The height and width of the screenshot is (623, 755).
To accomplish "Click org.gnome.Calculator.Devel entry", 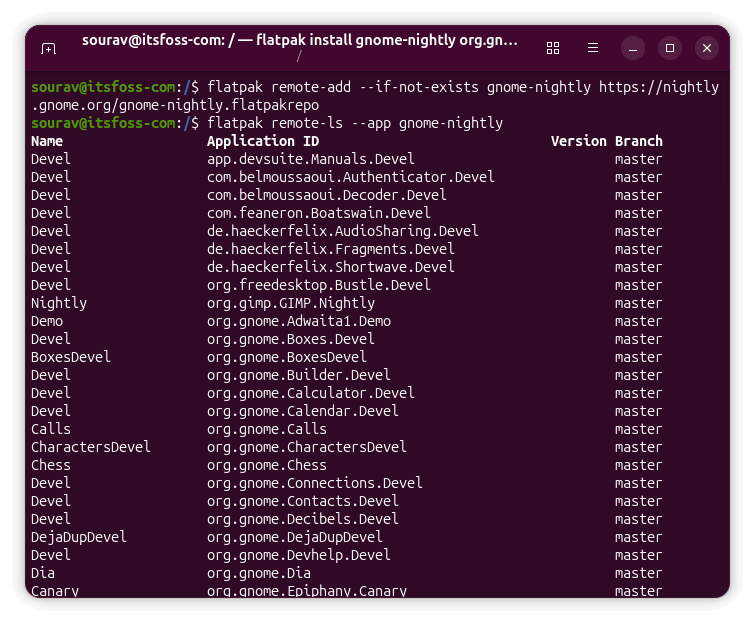I will (x=311, y=393).
